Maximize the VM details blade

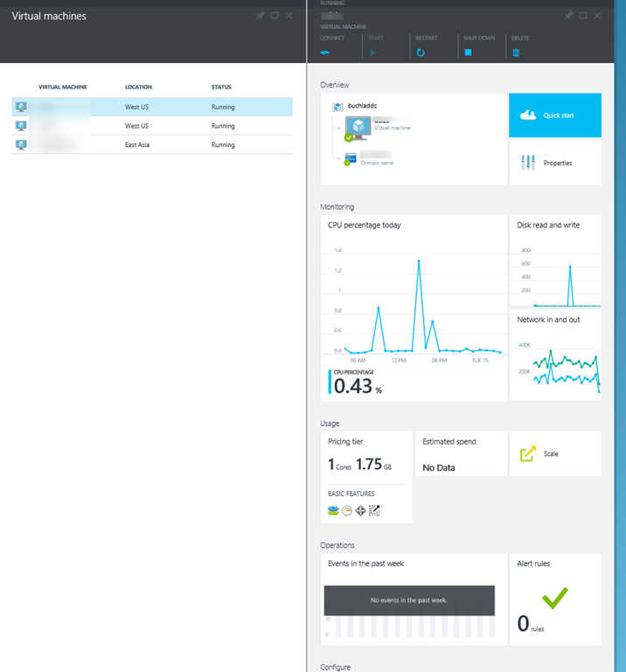click(x=583, y=16)
